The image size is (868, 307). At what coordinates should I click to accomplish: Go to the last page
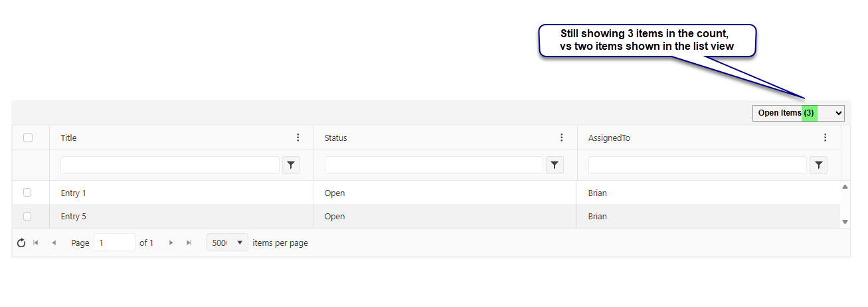[189, 243]
